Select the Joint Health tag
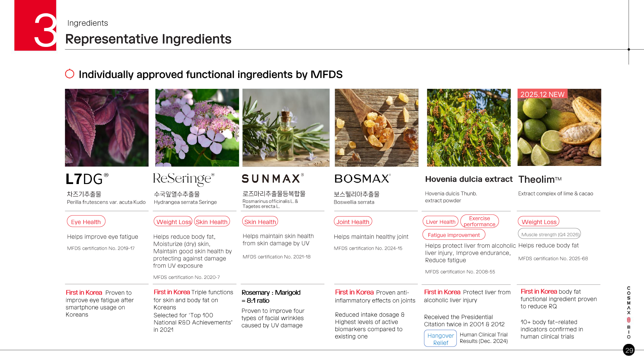The width and height of the screenshot is (644, 362). click(353, 222)
